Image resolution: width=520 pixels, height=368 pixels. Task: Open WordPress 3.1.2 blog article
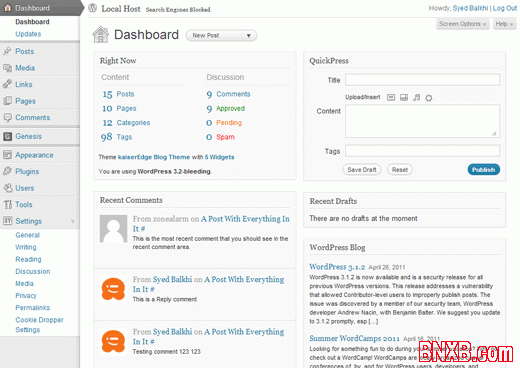[x=337, y=267]
